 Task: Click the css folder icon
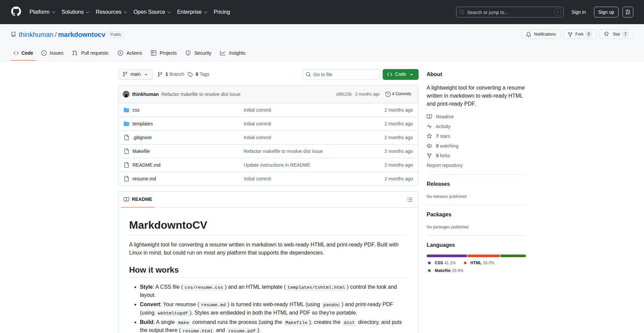point(126,110)
